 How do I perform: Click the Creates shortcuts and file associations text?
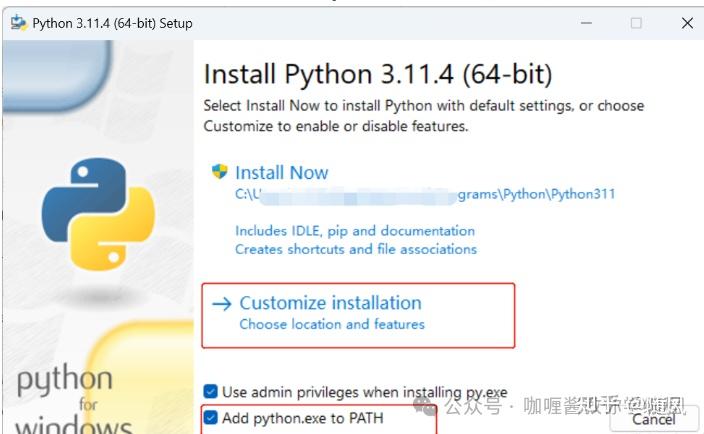(356, 249)
